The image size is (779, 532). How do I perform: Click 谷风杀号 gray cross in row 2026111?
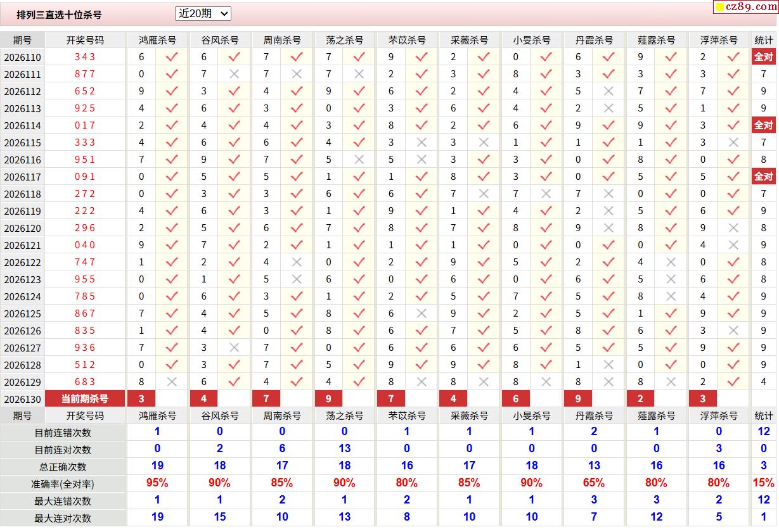(x=234, y=74)
